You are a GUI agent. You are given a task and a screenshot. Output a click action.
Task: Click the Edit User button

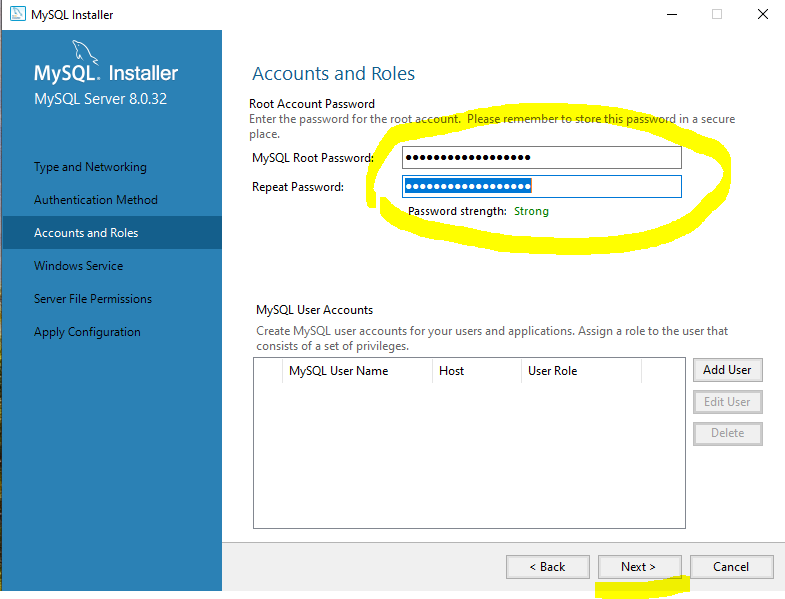(727, 402)
